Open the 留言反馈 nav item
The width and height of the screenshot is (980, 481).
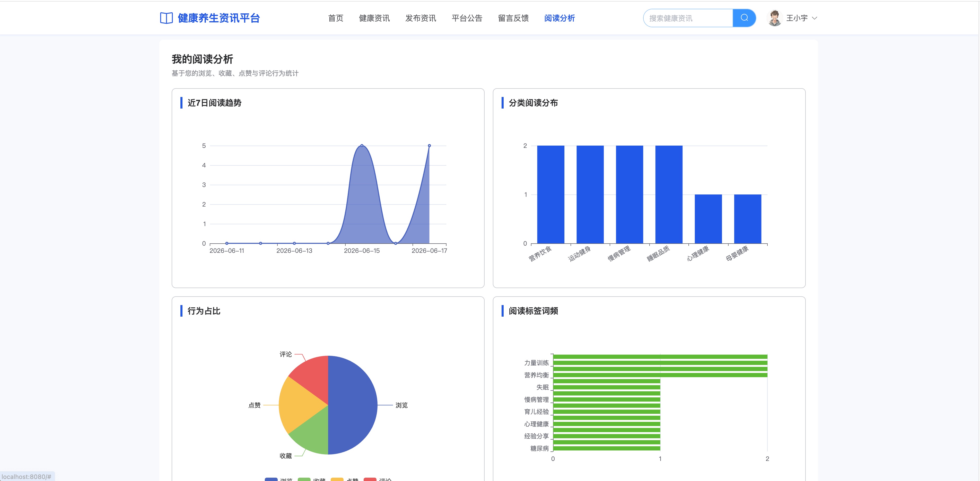[x=513, y=18]
